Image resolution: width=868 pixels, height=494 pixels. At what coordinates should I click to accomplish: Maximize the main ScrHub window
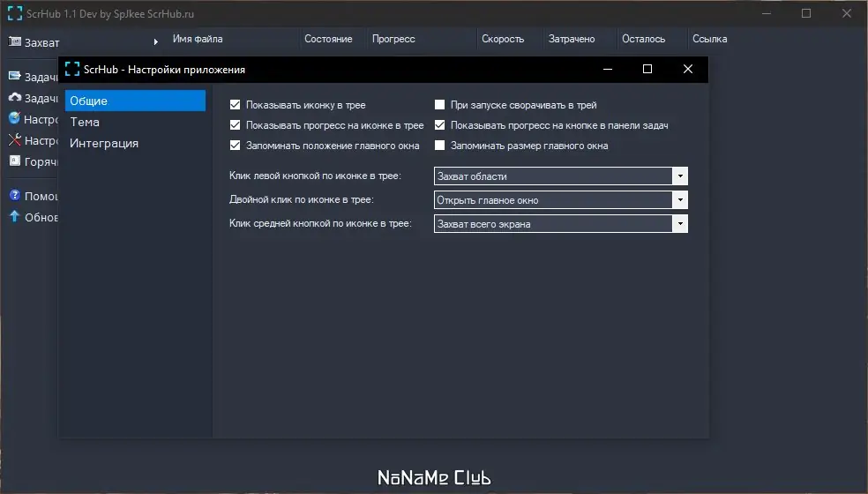tap(806, 13)
